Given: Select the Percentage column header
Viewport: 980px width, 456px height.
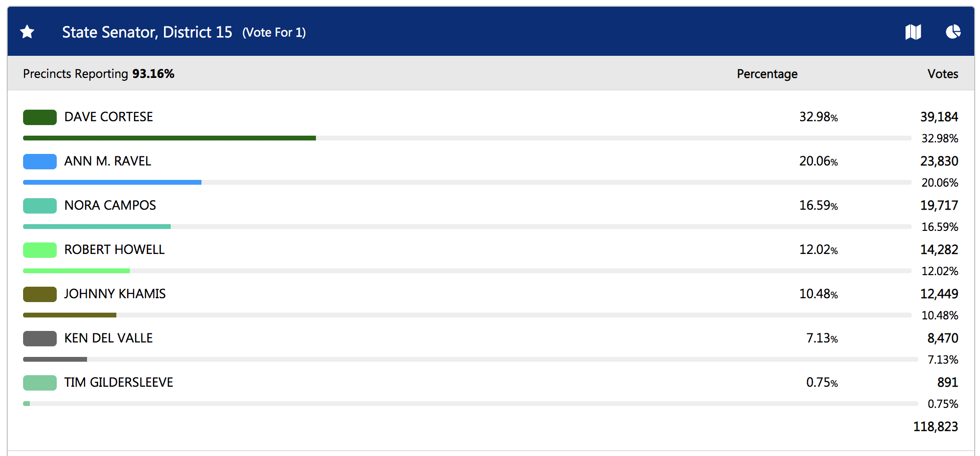Looking at the screenshot, I should pos(766,74).
